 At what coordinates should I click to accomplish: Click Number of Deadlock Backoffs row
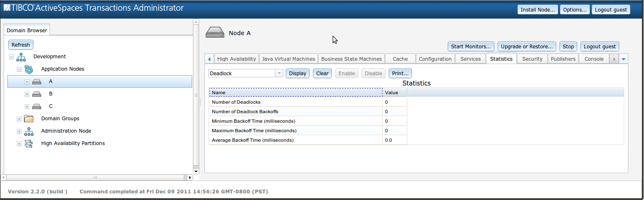(x=308, y=112)
